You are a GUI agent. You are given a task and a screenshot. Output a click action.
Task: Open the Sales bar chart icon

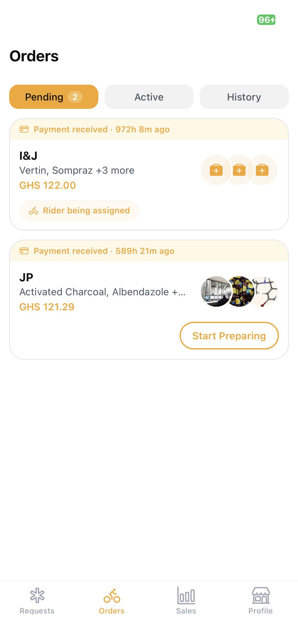coord(186,595)
